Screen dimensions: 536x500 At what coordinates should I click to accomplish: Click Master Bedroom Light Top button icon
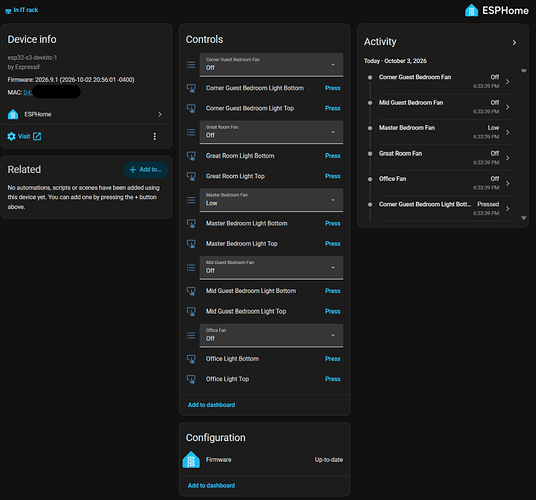coord(191,244)
